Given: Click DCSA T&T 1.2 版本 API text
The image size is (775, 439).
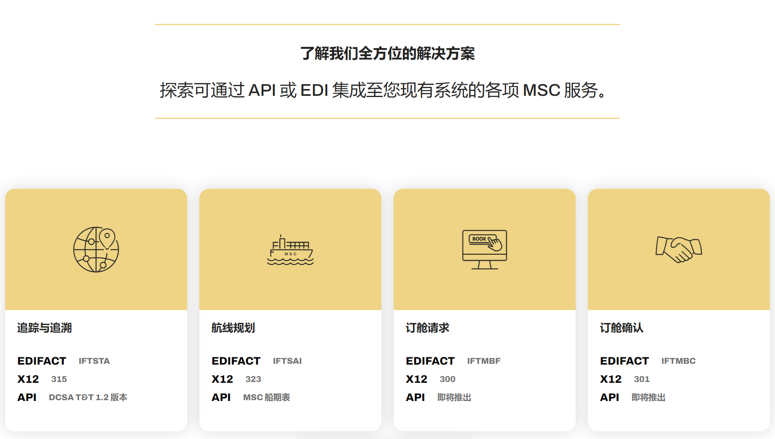Looking at the screenshot, I should (88, 398).
